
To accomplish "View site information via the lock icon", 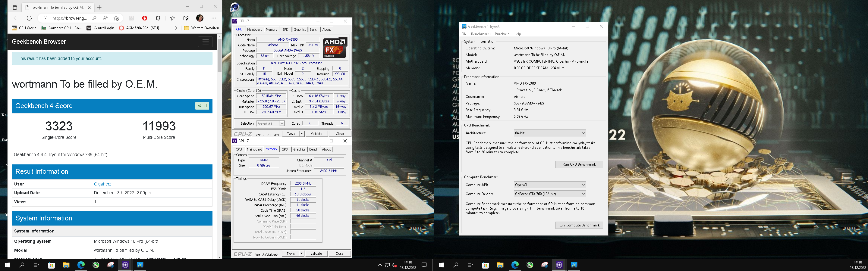I will pyautogui.click(x=46, y=18).
